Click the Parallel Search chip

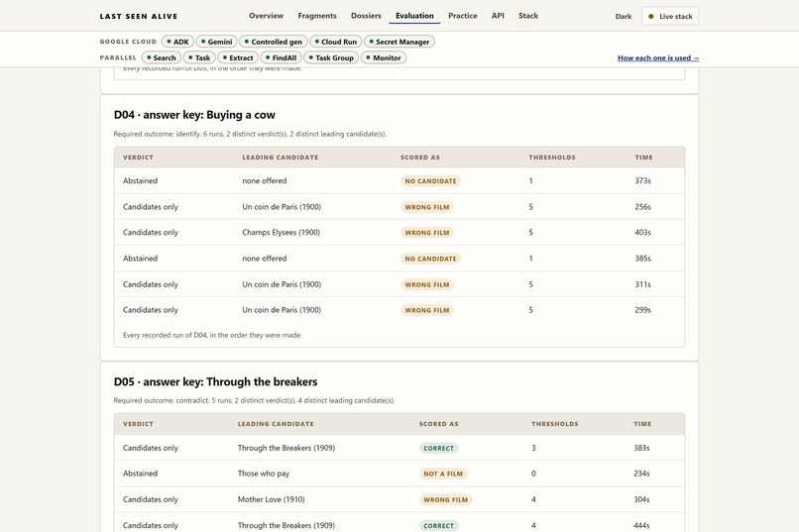[x=161, y=57]
